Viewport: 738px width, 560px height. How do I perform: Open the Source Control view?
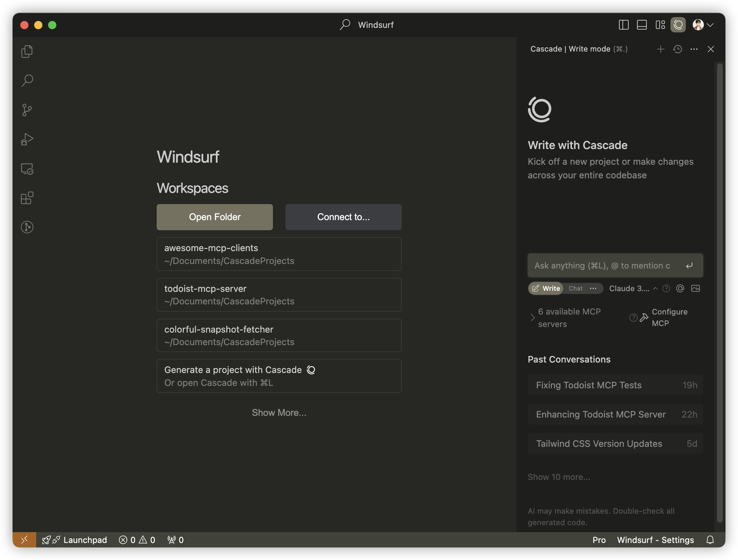pos(27,110)
